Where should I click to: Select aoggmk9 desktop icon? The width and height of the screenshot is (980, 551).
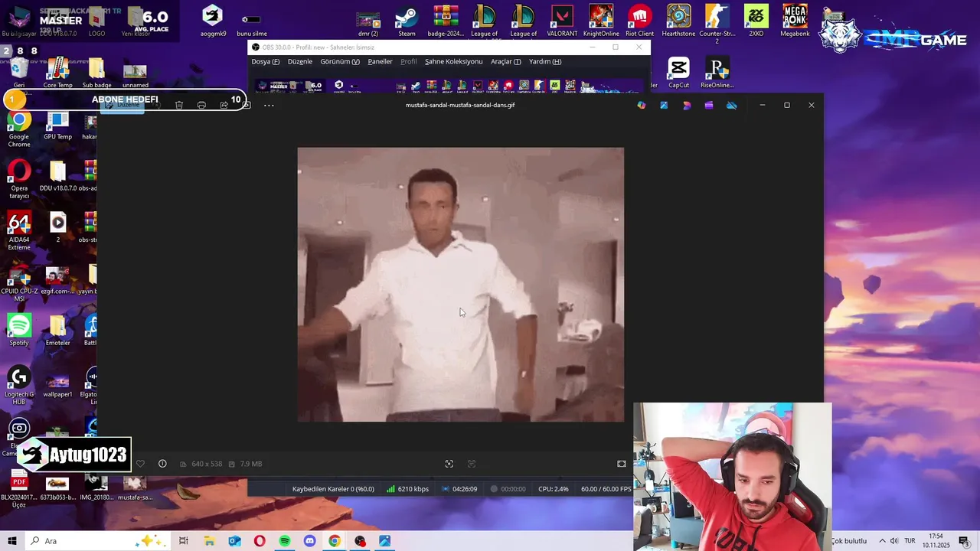point(213,21)
